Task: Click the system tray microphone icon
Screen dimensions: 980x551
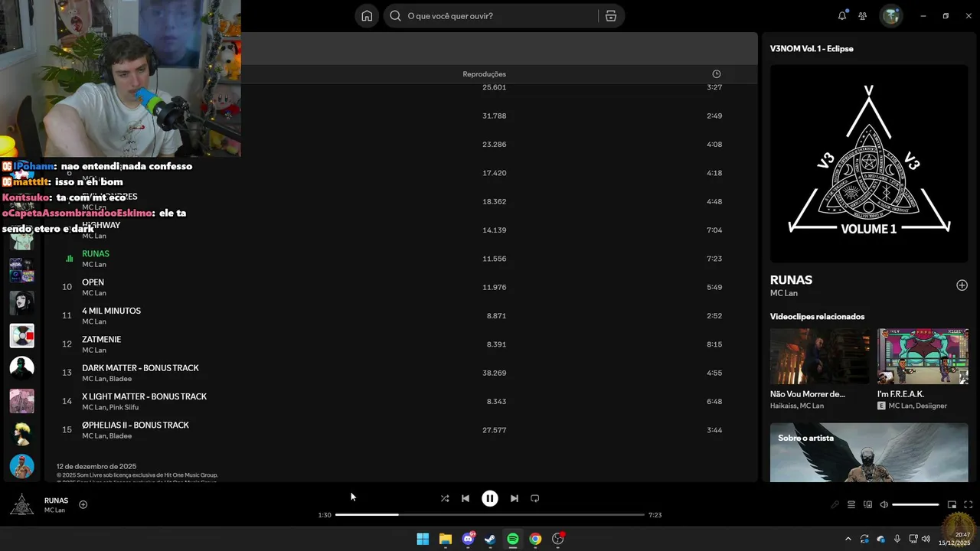Action: 897,539
